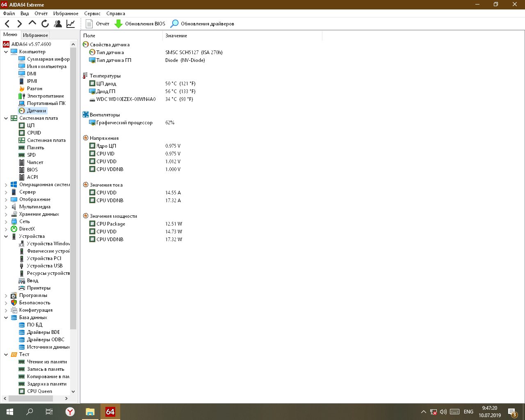Open the graph chart icon in toolbar
Viewport: 525px width, 420px height.
(x=71, y=24)
